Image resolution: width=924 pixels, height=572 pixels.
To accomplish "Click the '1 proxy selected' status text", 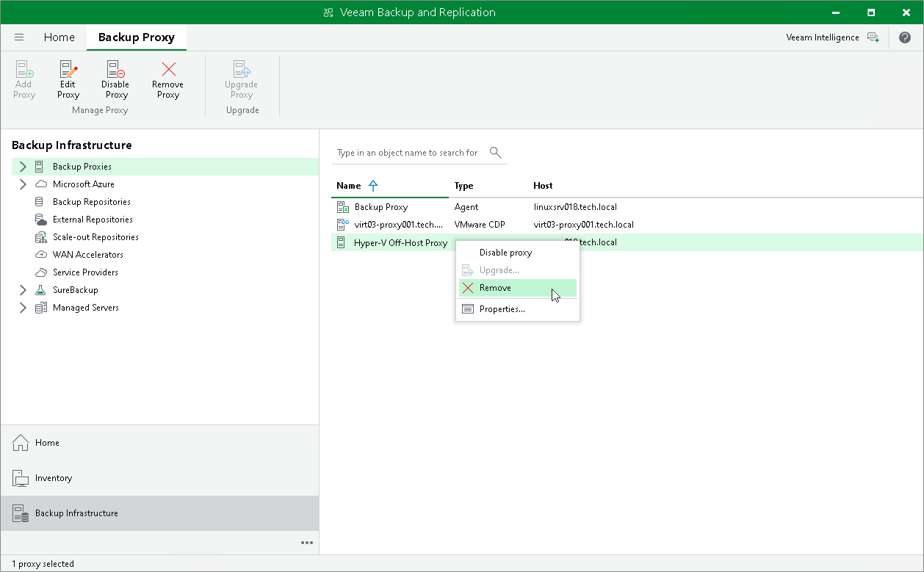I will 43,564.
